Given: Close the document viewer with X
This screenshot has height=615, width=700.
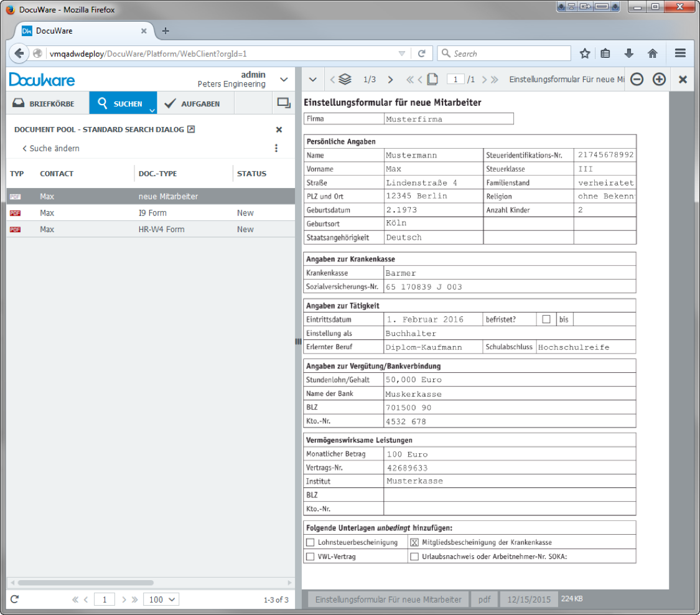Looking at the screenshot, I should 683,80.
